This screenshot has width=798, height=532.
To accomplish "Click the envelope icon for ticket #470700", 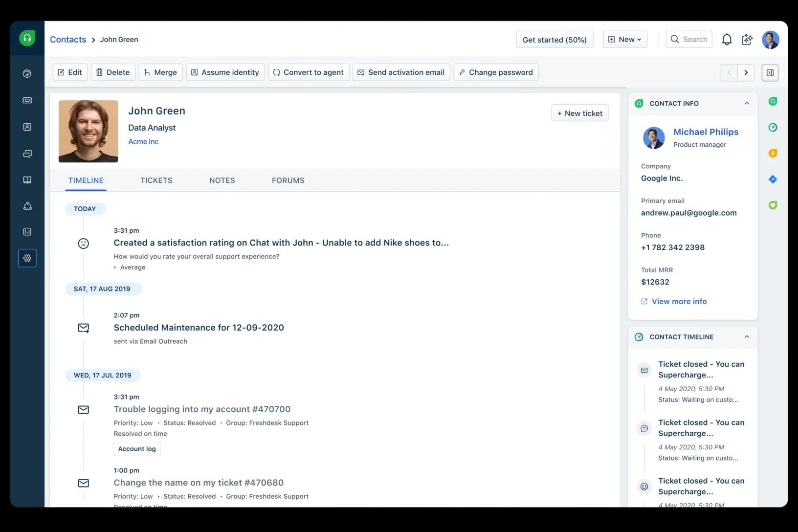I will coord(84,409).
